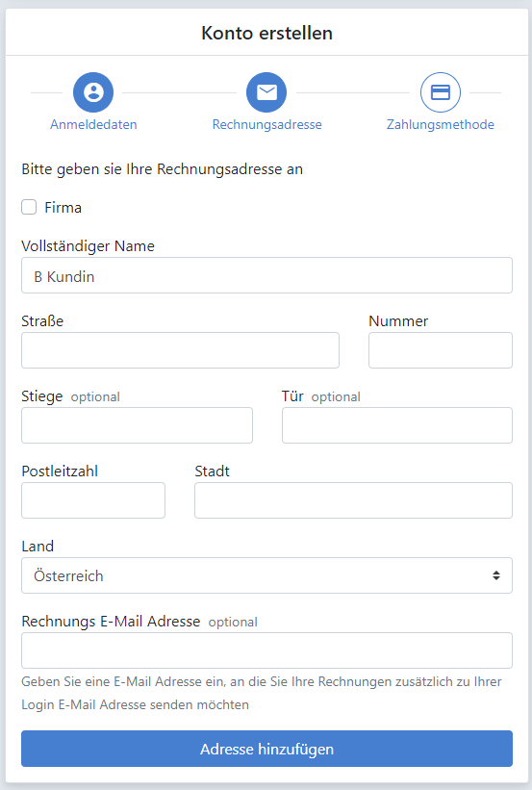Submit with Adresse hinzufügen button
The width and height of the screenshot is (532, 790).
[266, 749]
